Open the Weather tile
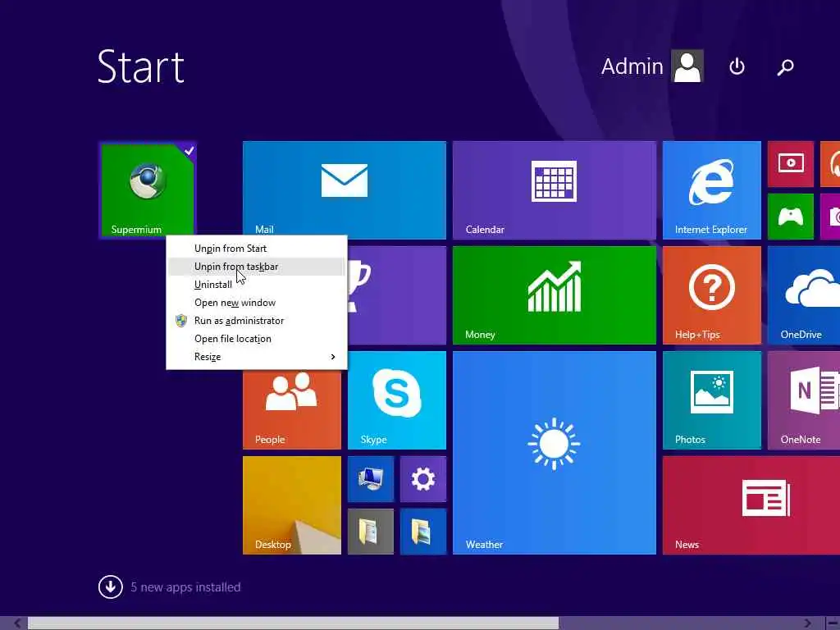The image size is (840, 630). (x=554, y=452)
